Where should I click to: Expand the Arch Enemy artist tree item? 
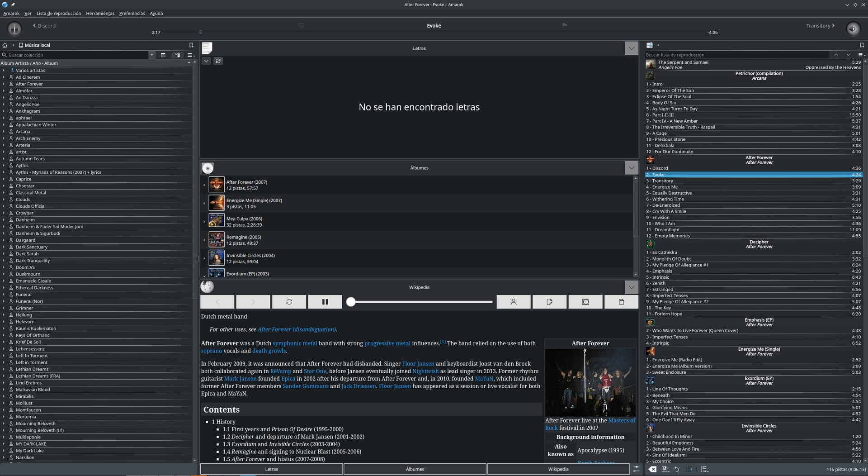4,138
